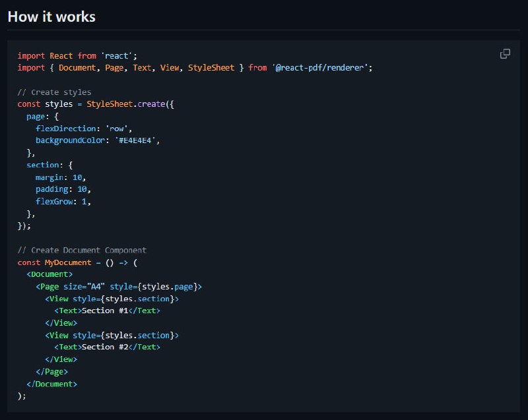This screenshot has height=420, width=528.
Task: Place cursor on "const styles = StyleSheet.create({" line
Action: point(96,104)
